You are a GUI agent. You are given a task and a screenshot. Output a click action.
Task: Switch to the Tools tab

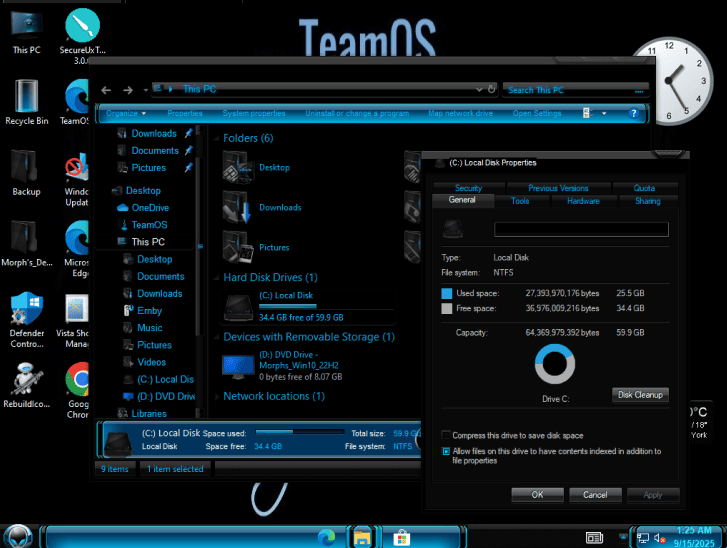[x=520, y=201]
